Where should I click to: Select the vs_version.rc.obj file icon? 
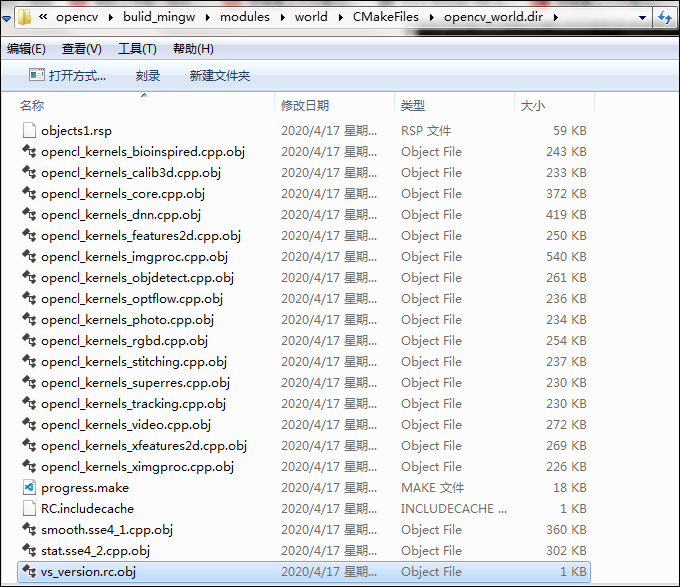[29, 571]
